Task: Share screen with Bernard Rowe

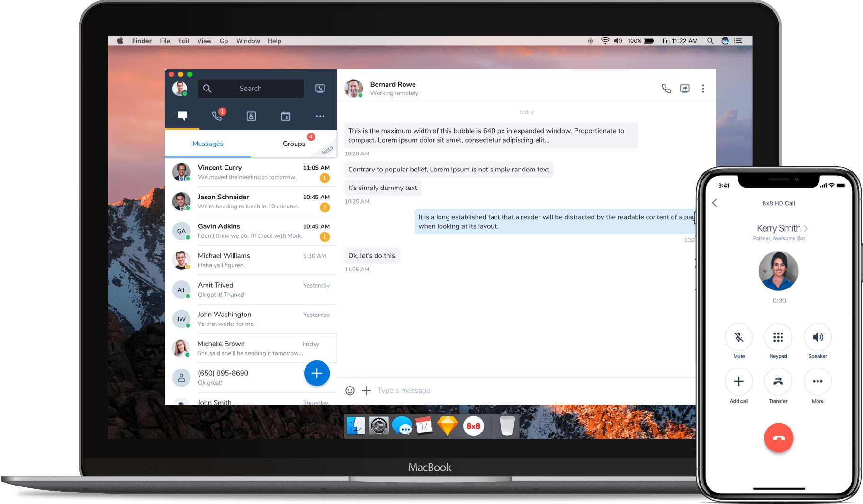Action: tap(684, 89)
